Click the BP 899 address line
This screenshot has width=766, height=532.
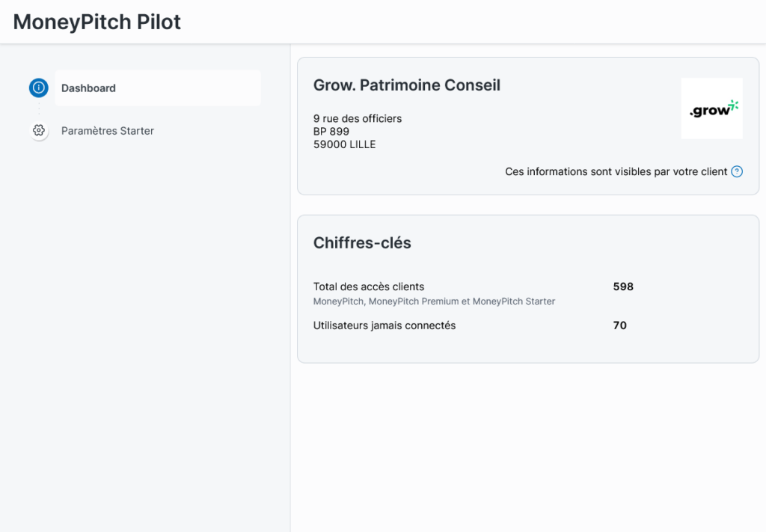(x=331, y=132)
